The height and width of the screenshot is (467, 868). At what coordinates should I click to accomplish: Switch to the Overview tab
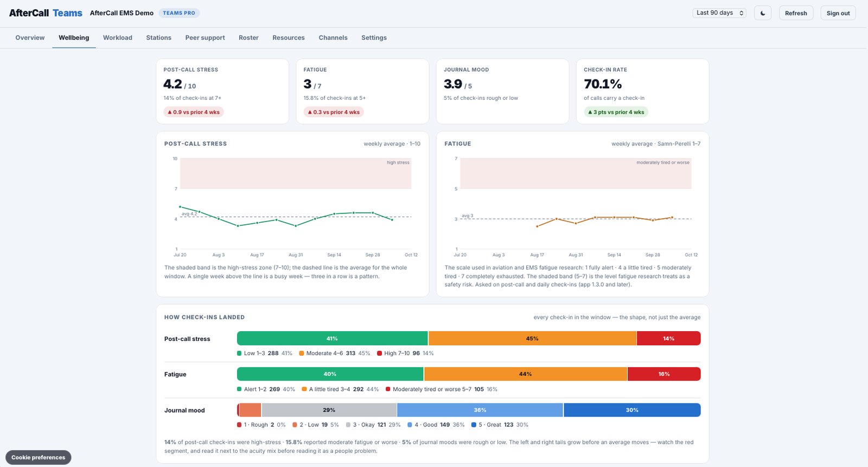pyautogui.click(x=30, y=37)
